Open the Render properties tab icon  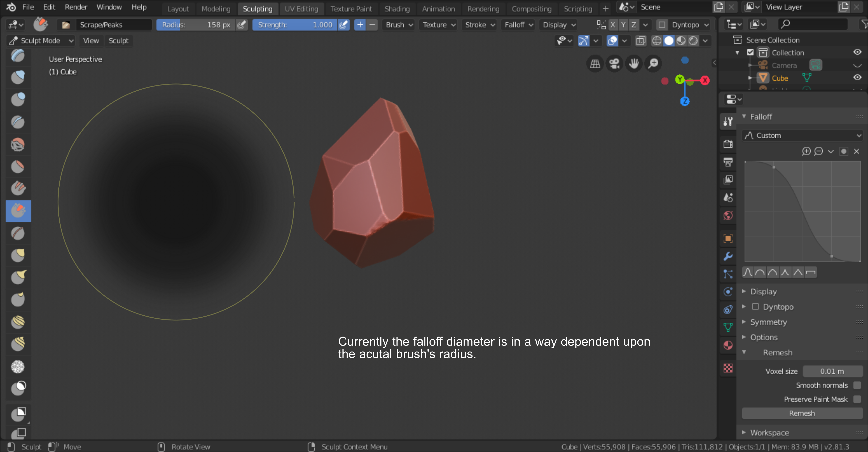point(728,144)
